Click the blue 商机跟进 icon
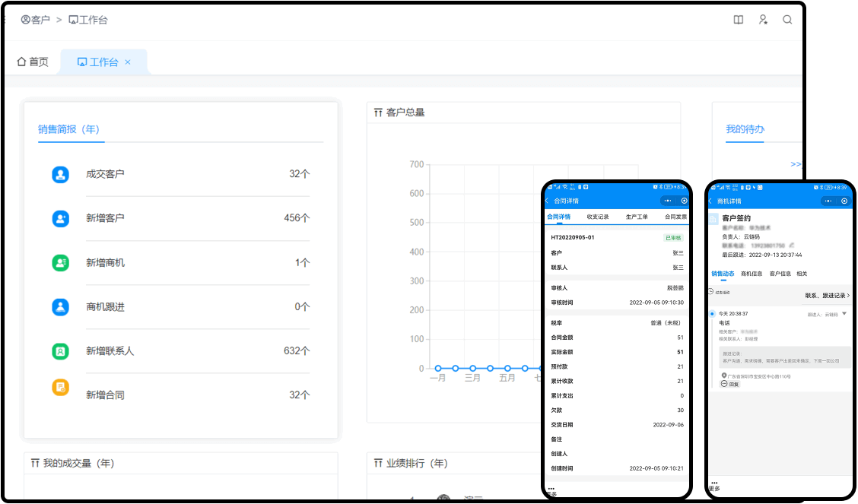The width and height of the screenshot is (858, 504). (60, 307)
